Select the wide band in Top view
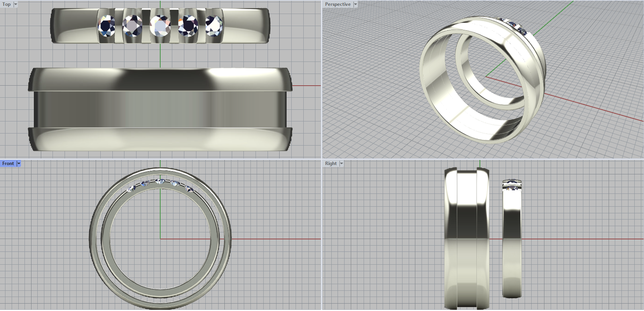The height and width of the screenshot is (311, 644). click(160, 110)
